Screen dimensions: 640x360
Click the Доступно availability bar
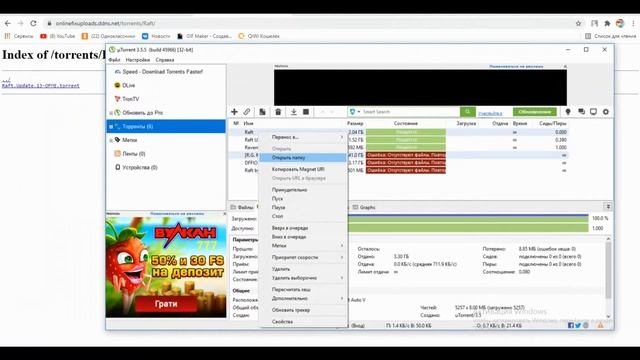pos(468,229)
